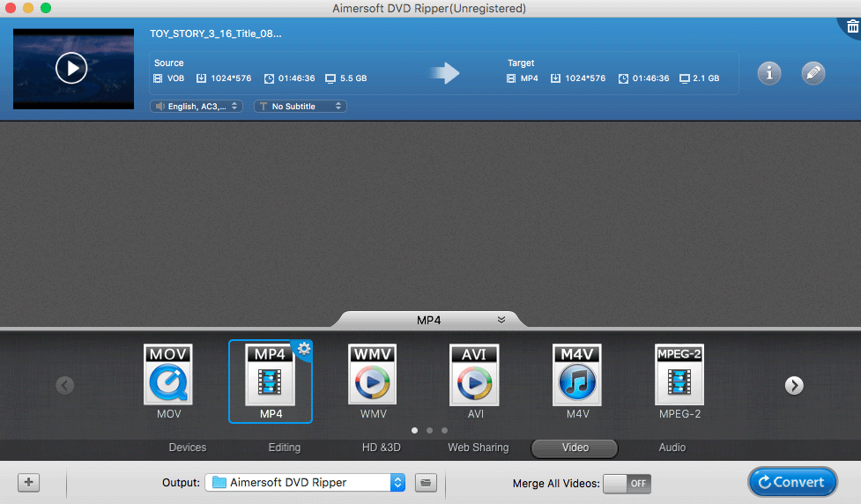Screen dimensions: 861x504
Task: Click the Merge All Videos label
Action: (556, 483)
